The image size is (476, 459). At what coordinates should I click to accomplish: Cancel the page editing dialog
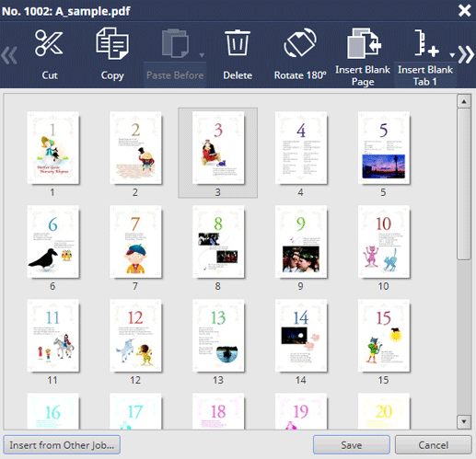click(x=434, y=445)
